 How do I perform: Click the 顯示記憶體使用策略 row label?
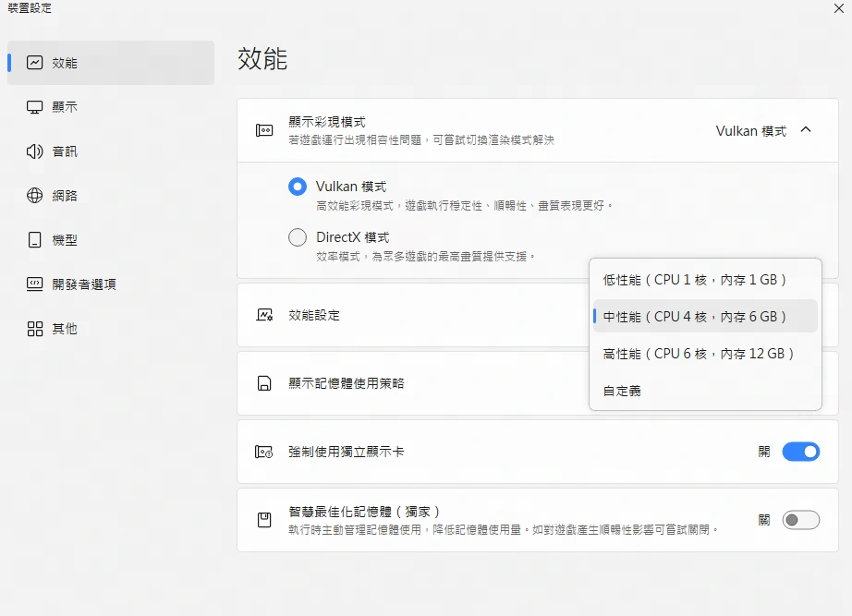(x=347, y=383)
